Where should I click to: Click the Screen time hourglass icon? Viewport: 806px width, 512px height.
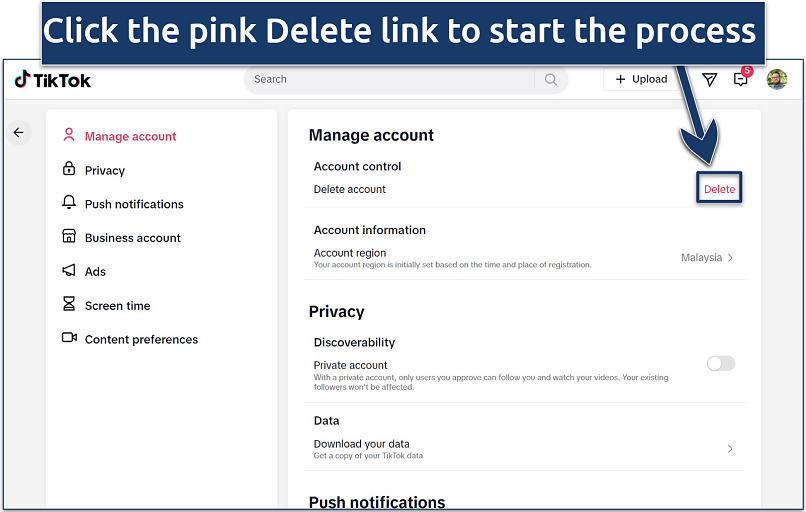(x=69, y=304)
